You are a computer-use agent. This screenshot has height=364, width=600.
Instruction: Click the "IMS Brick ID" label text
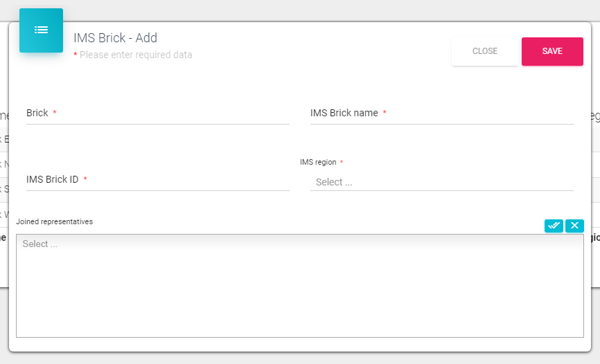pyautogui.click(x=52, y=179)
